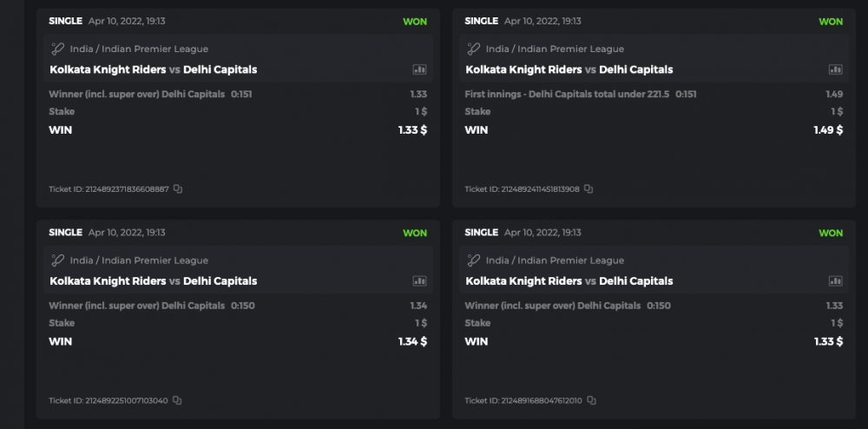This screenshot has height=429, width=868.
Task: Copy ticket ID ending in 103040
Action: point(177,400)
